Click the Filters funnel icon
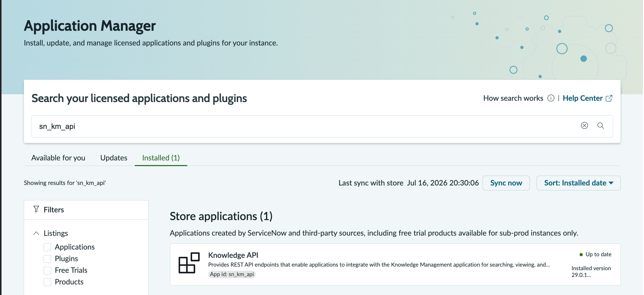This screenshot has width=644, height=295. pos(36,209)
